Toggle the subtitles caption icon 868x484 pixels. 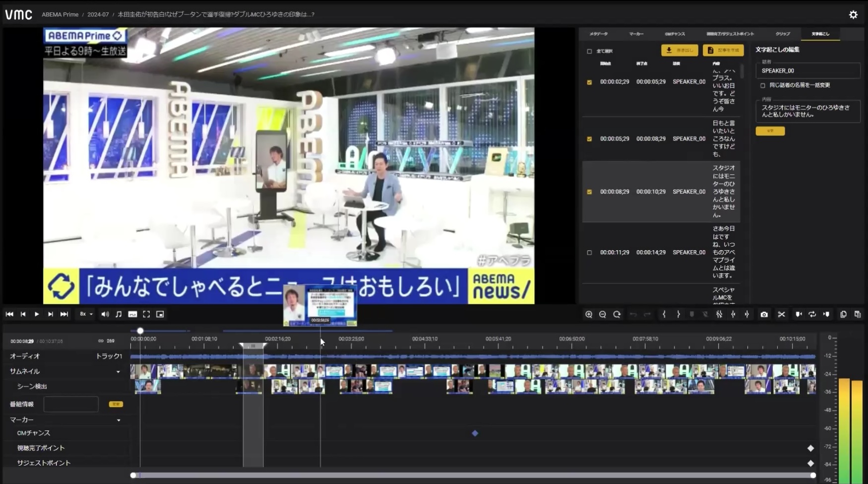[x=132, y=314]
